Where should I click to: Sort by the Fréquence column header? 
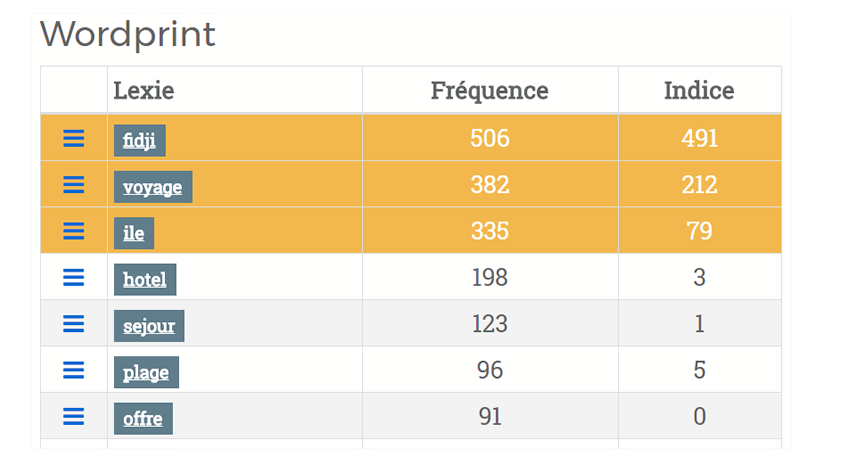pos(490,90)
